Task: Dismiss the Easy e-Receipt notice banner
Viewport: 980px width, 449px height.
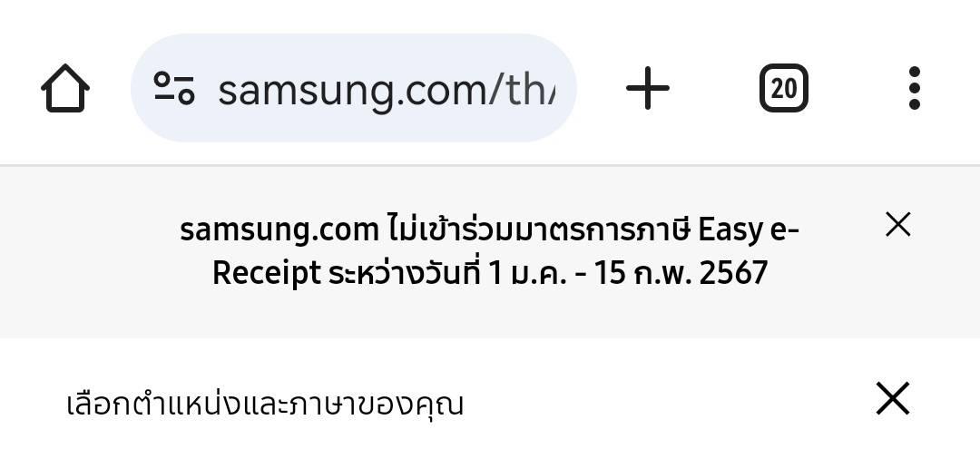Action: pos(898,225)
